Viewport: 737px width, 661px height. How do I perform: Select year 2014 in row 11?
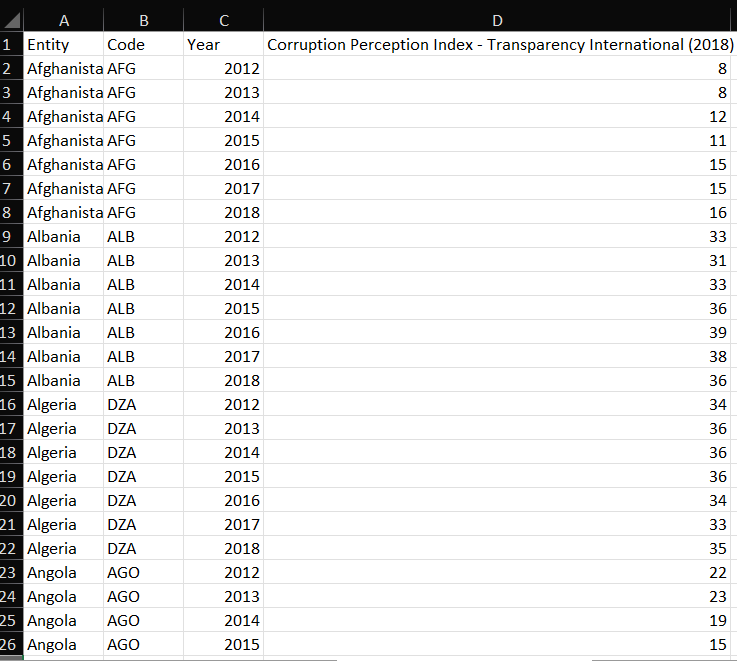coord(223,284)
